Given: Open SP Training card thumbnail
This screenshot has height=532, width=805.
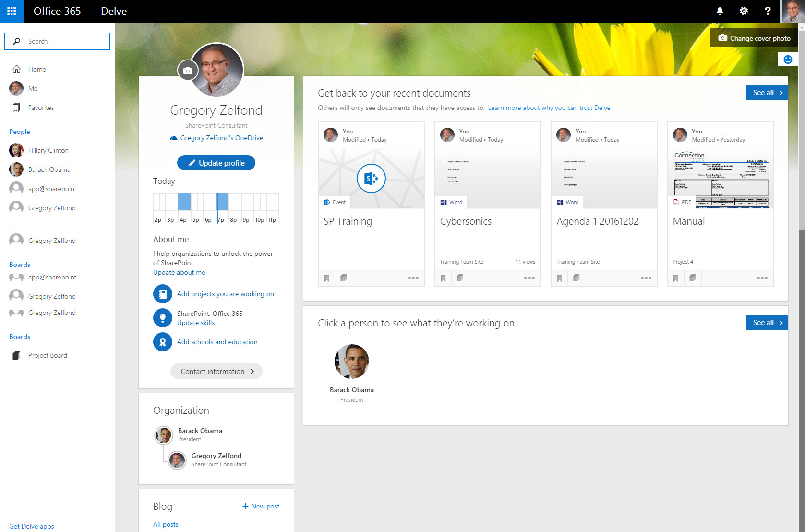Looking at the screenshot, I should pyautogui.click(x=371, y=178).
